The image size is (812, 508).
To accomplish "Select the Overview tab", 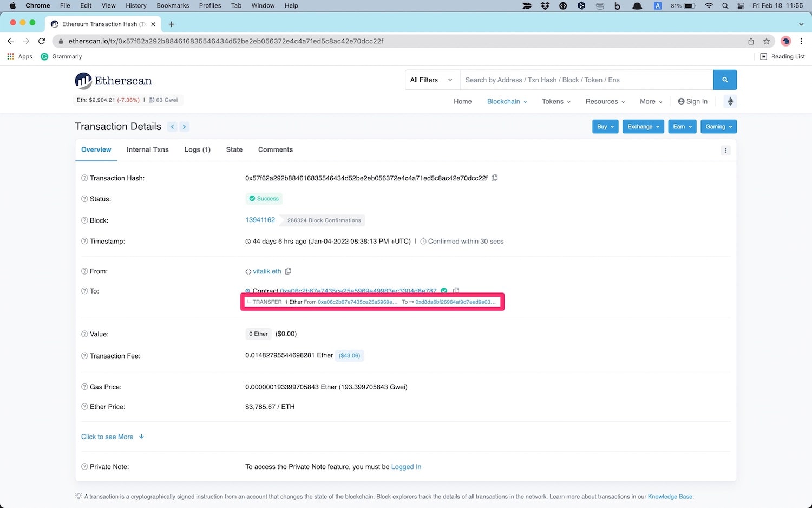I will click(96, 149).
